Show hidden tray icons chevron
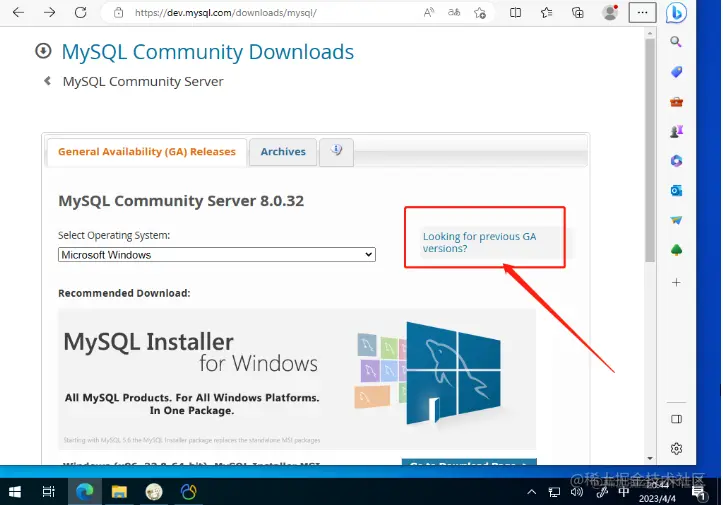 click(x=532, y=492)
